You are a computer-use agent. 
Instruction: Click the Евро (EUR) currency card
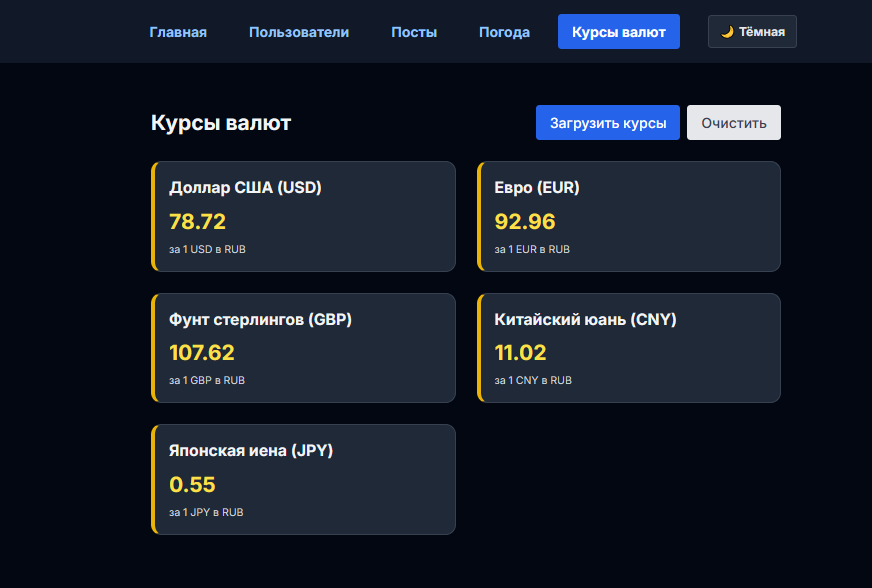tap(629, 216)
